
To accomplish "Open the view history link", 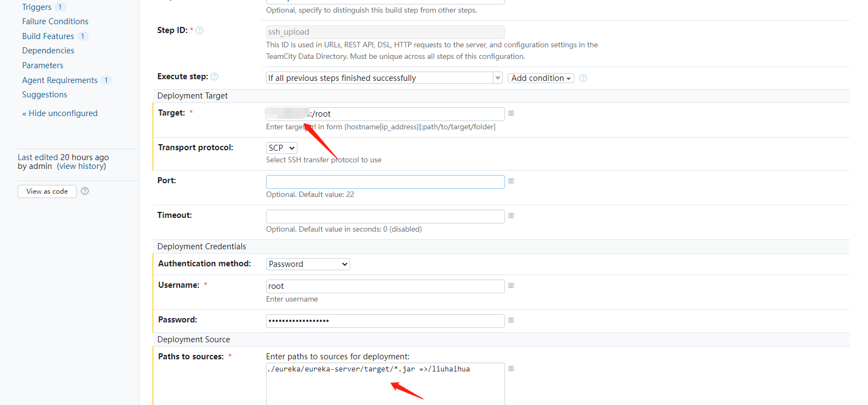I will 82,166.
